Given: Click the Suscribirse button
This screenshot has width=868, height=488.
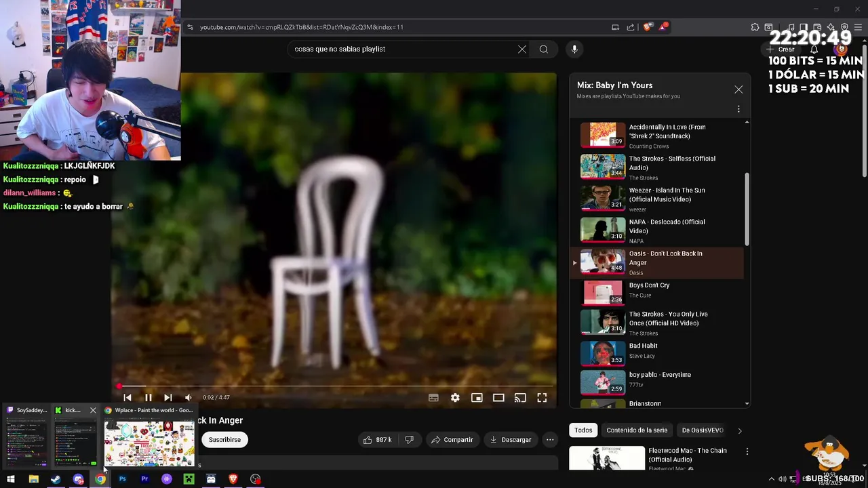Looking at the screenshot, I should pos(224,440).
